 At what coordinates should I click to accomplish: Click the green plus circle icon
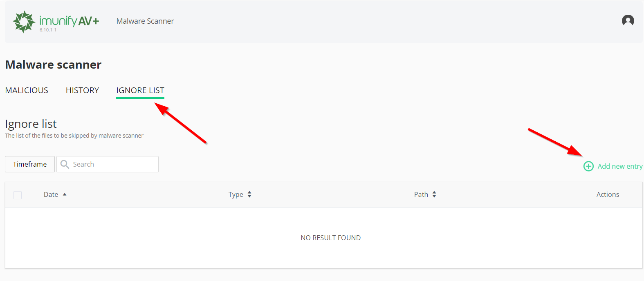click(x=588, y=166)
